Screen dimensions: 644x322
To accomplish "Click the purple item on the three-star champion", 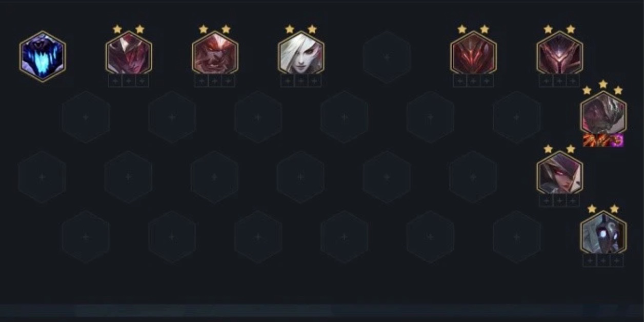I will [617, 140].
